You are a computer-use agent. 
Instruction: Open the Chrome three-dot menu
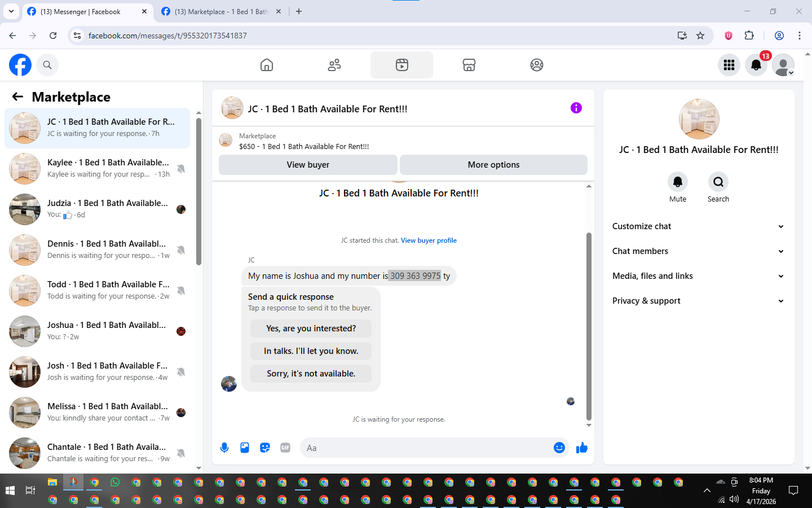[799, 36]
